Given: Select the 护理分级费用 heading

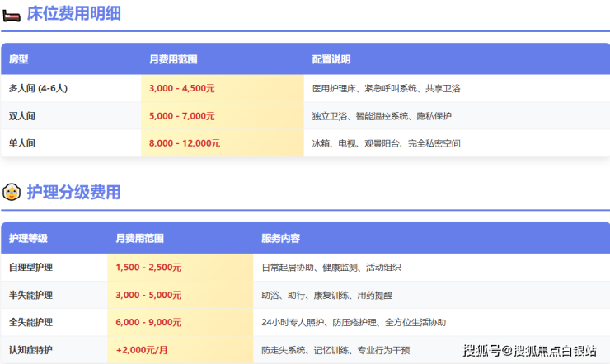Looking at the screenshot, I should tap(73, 193).
